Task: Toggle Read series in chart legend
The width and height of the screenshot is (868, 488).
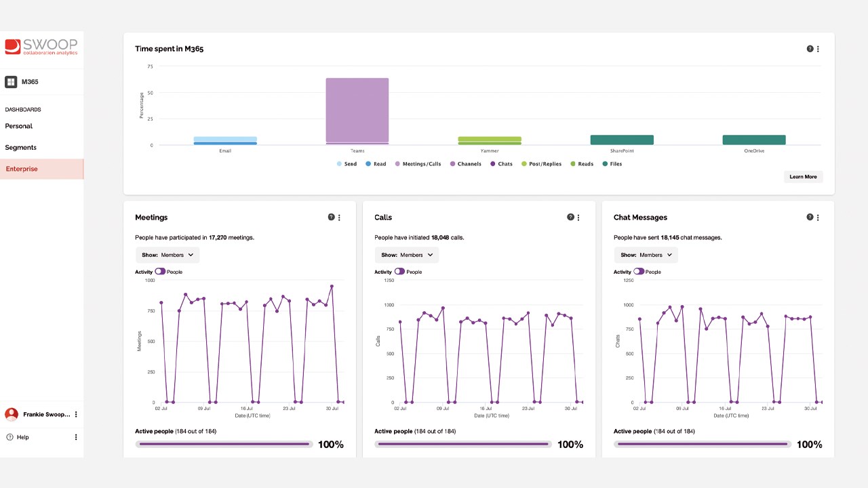Action: coord(376,164)
